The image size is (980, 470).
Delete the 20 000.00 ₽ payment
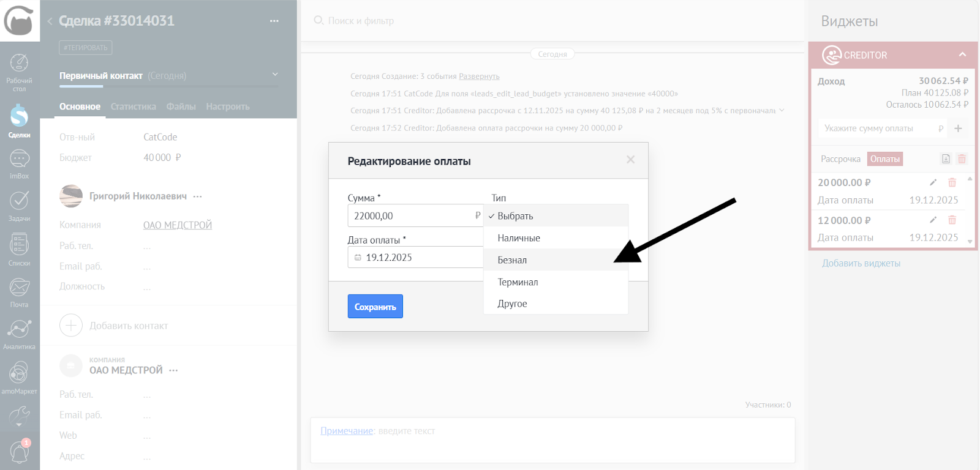pos(952,182)
